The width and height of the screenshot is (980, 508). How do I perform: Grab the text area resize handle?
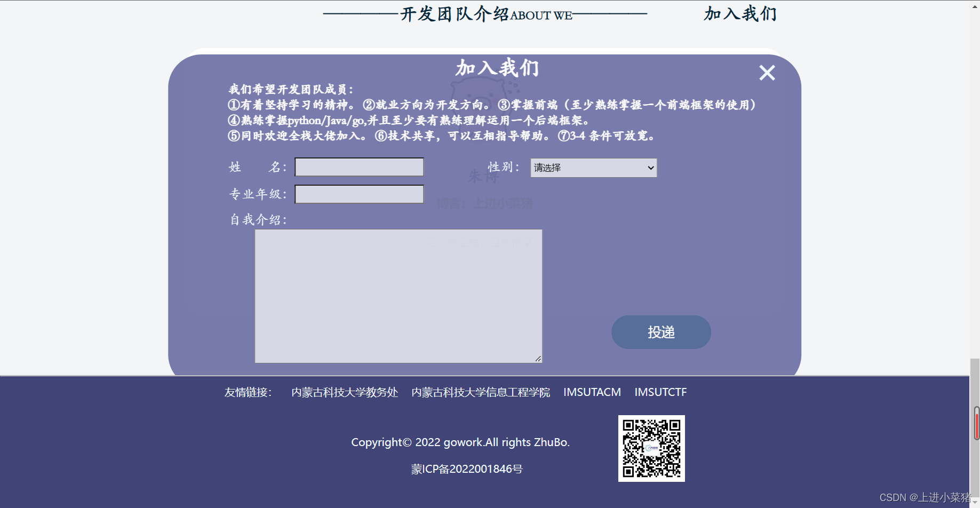pyautogui.click(x=538, y=359)
